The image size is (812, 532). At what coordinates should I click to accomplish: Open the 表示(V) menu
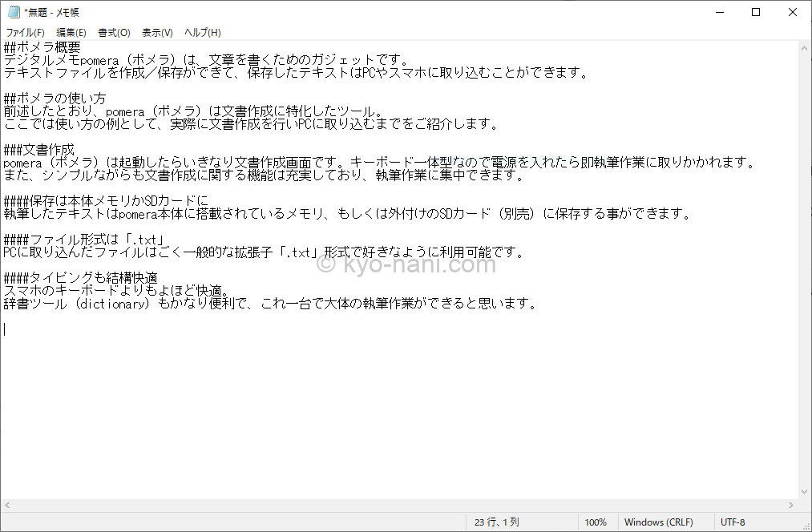(x=157, y=33)
